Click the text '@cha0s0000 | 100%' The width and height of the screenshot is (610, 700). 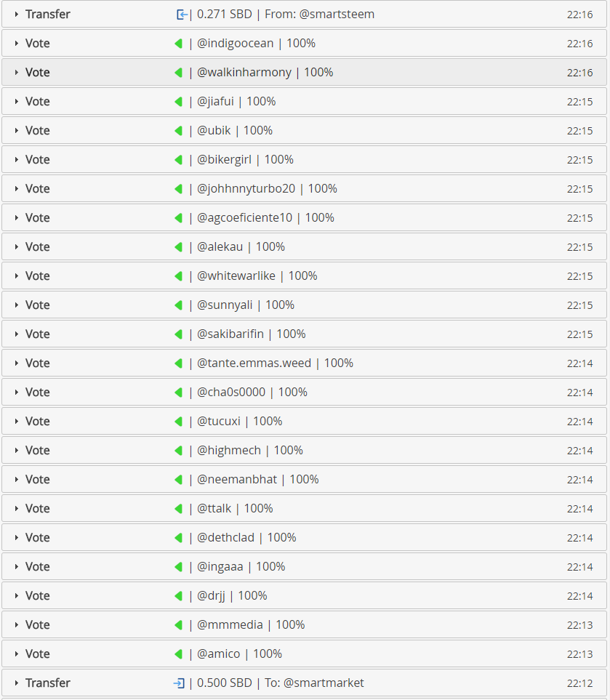[252, 392]
